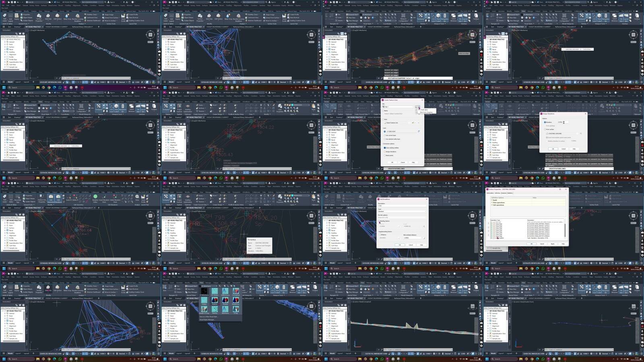Open the Analysis tab in Surface Properties

[x=504, y=193]
